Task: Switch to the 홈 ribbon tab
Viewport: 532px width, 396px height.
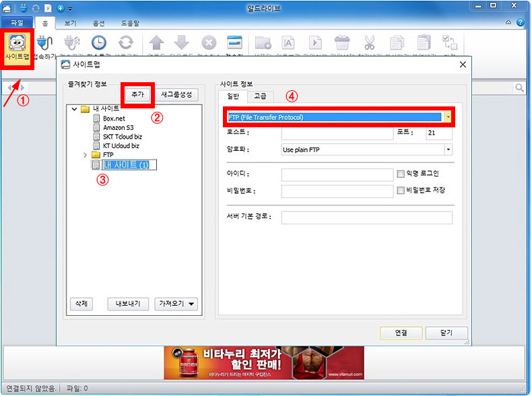Action: click(45, 23)
